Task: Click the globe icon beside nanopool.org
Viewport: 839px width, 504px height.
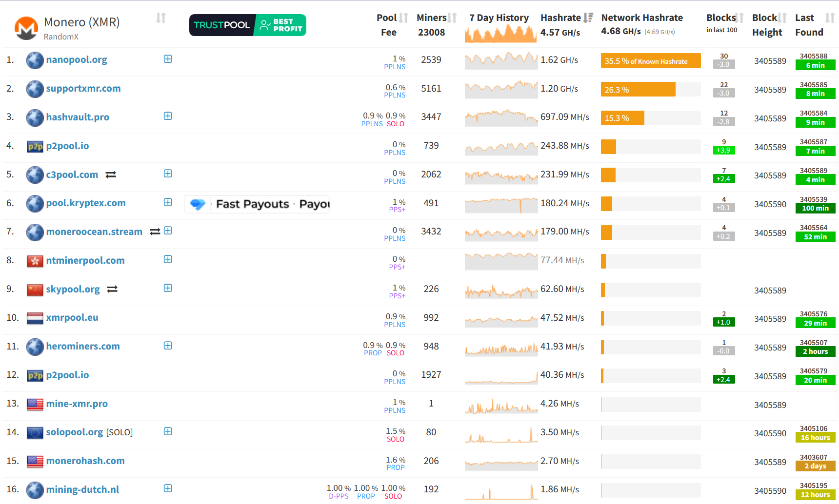Action: click(35, 60)
